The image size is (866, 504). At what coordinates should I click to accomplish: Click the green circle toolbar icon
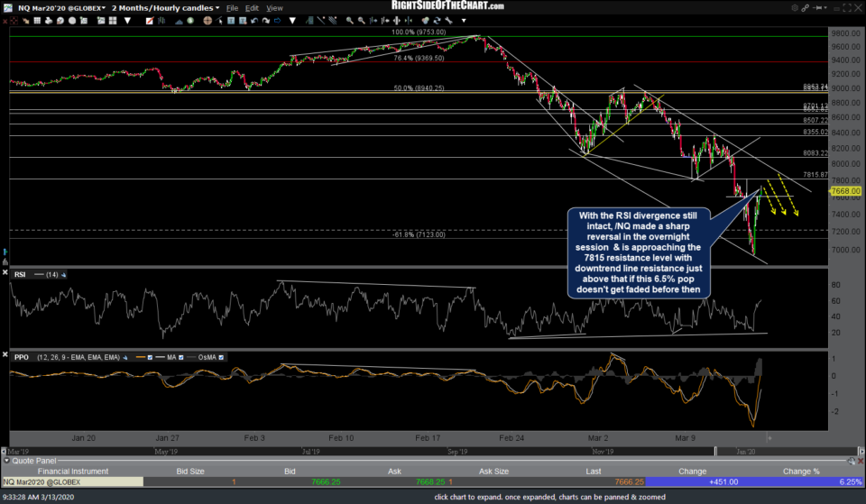pos(190,21)
